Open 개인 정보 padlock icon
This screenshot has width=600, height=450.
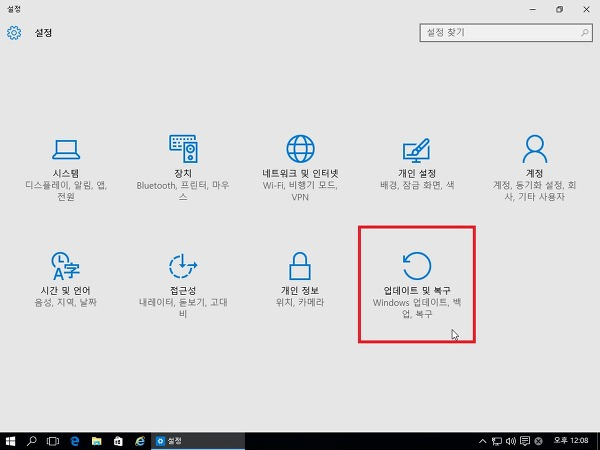(x=300, y=266)
